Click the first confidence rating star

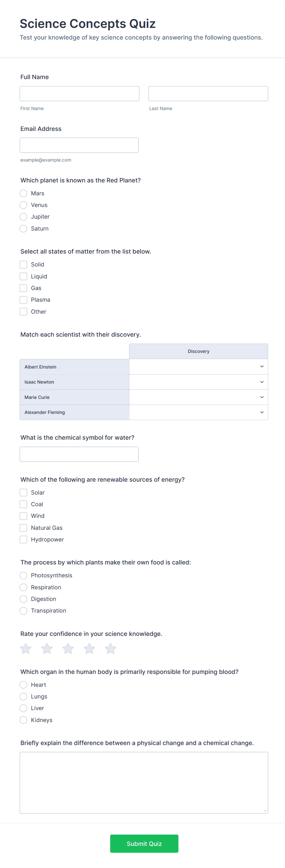[x=26, y=648]
